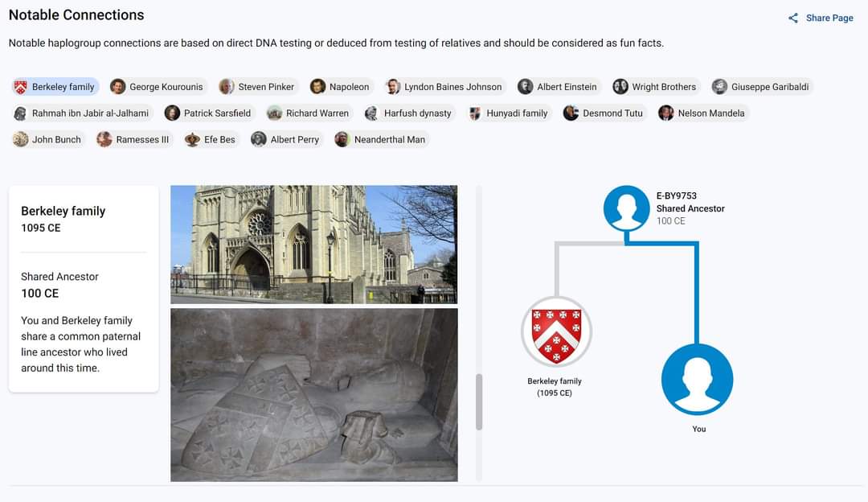
Task: Select the Napoleon connection
Action: pos(341,86)
